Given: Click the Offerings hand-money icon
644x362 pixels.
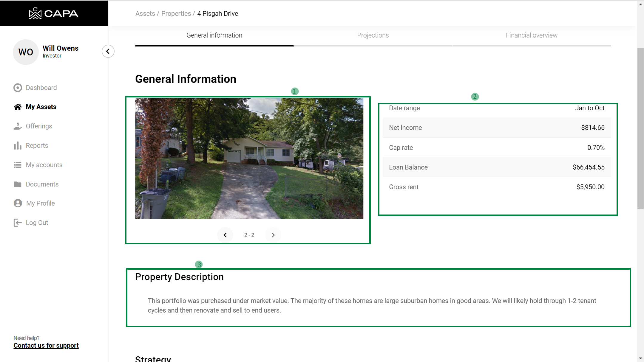Looking at the screenshot, I should pyautogui.click(x=18, y=126).
